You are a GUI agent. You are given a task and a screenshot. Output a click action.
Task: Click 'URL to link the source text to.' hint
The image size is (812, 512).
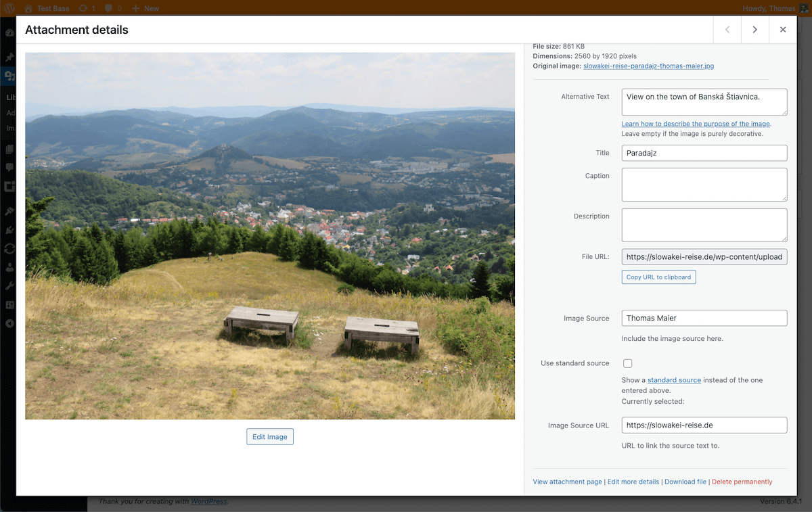pyautogui.click(x=671, y=446)
